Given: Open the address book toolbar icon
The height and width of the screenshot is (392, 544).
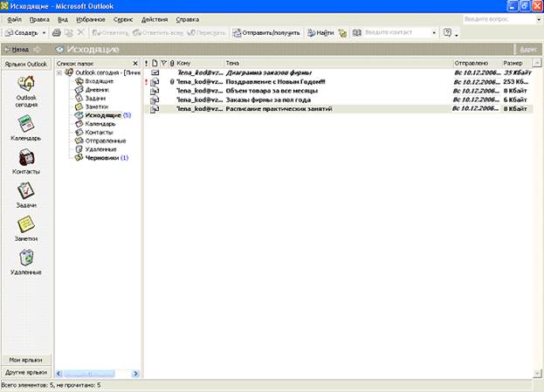Looking at the screenshot, I should [356, 33].
